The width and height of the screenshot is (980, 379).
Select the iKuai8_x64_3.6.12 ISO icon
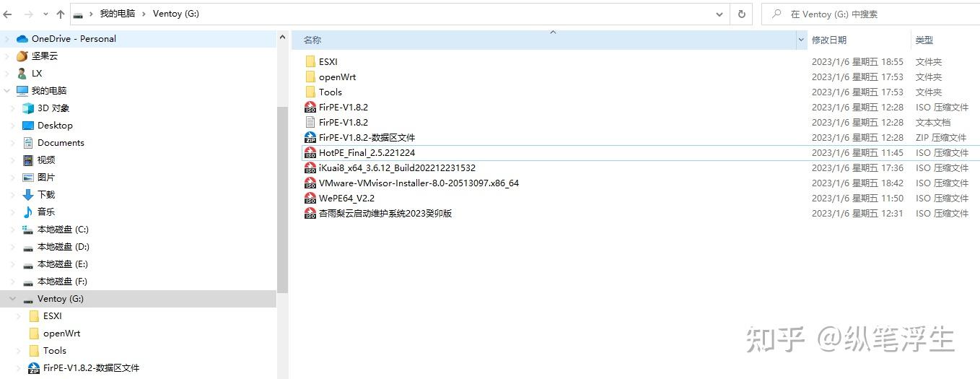pos(310,168)
